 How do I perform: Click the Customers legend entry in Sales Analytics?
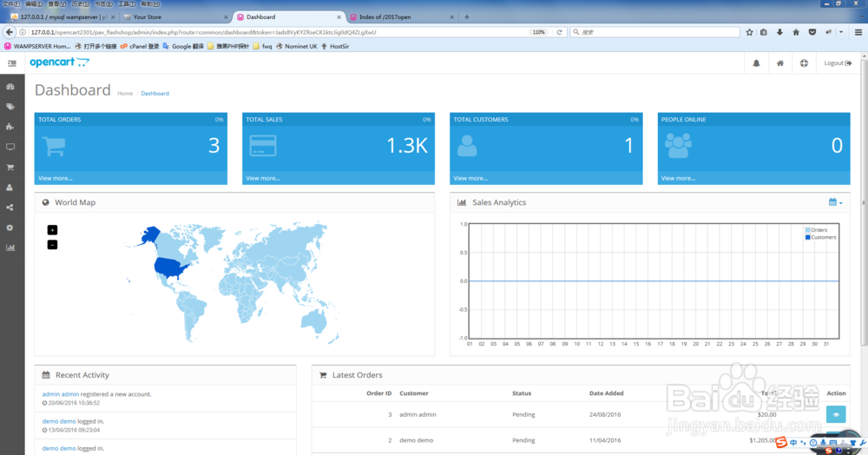point(820,237)
